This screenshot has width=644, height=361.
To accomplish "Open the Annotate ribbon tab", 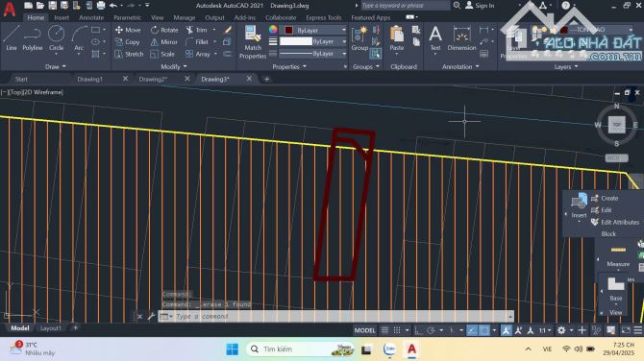I will click(91, 17).
